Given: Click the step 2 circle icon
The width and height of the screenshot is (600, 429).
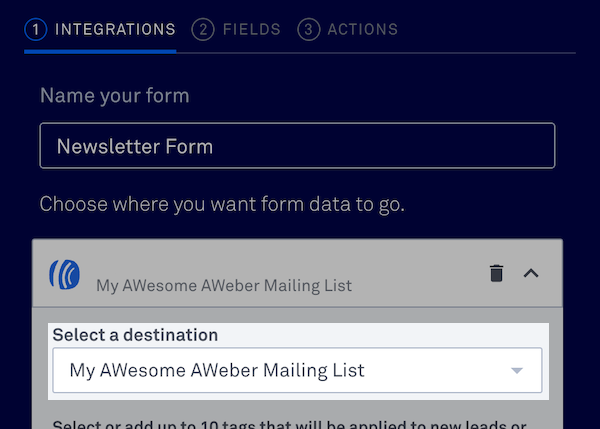Looking at the screenshot, I should 204,29.
